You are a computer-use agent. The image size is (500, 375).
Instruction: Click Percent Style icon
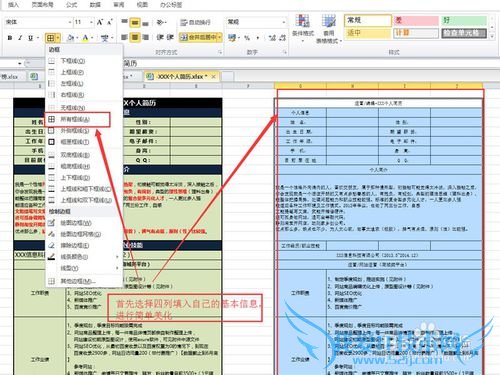pyautogui.click(x=247, y=38)
